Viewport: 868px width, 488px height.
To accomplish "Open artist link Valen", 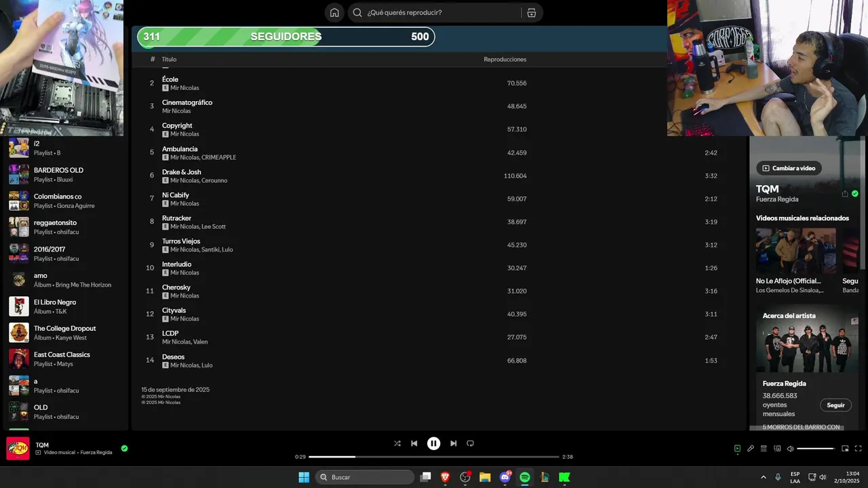I will 201,342.
